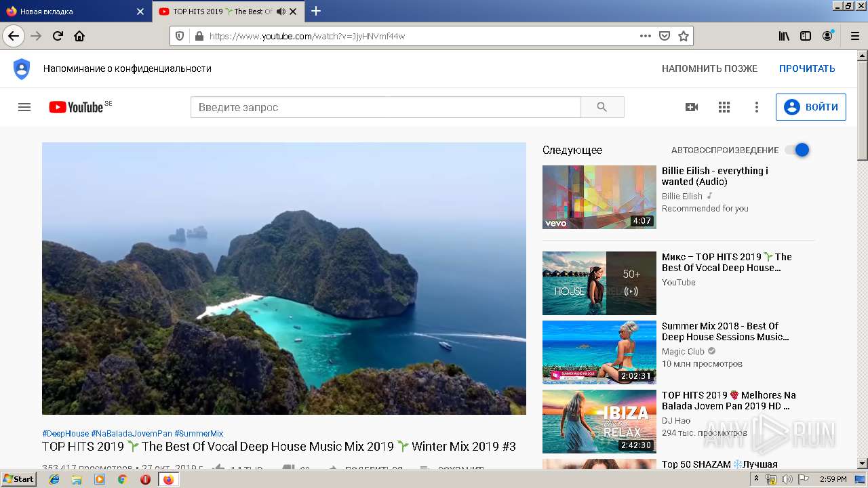Viewport: 868px width, 488px height.
Task: Toggle the АВТОВОСПРОИЗВЕДЕНИЕ autoplay switch
Action: click(797, 150)
